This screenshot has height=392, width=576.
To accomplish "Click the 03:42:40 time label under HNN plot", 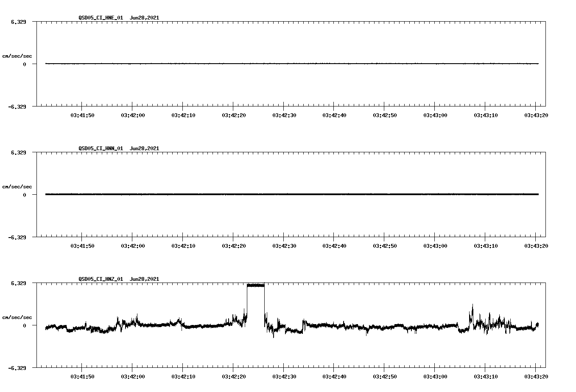I will [x=334, y=246].
